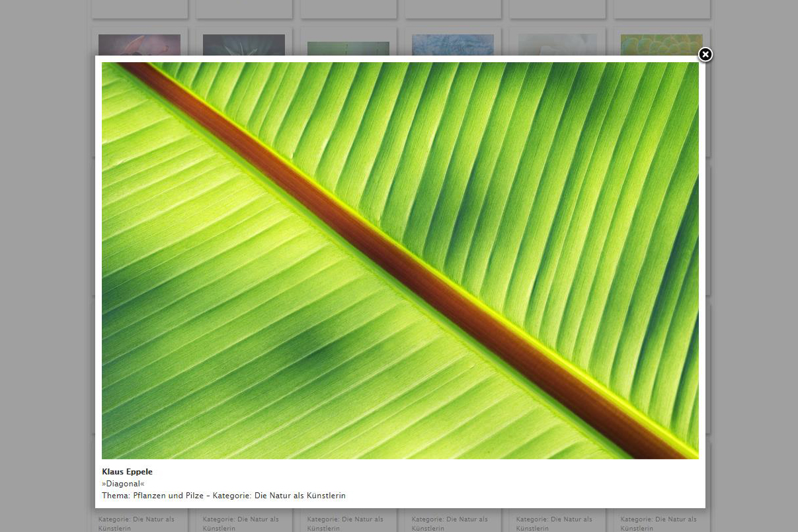Click the leftmost 'Kategorie: Die Natur als Künstlerin' caption
The image size is (798, 532).
[137, 523]
